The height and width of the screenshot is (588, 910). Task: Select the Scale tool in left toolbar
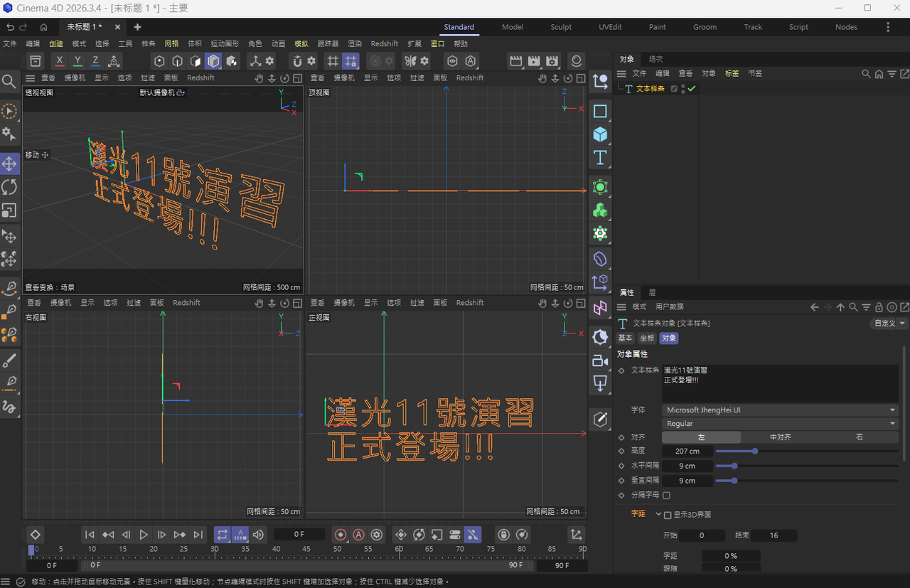(x=9, y=210)
